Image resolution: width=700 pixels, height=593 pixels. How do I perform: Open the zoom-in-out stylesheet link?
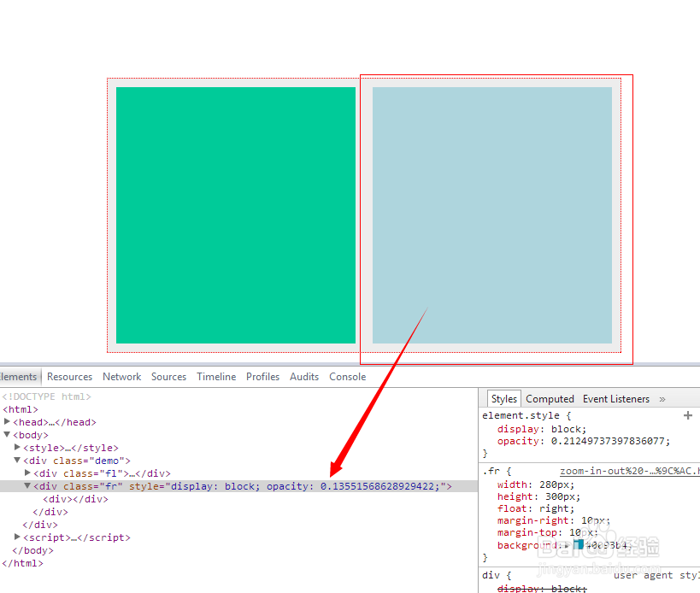[629, 471]
